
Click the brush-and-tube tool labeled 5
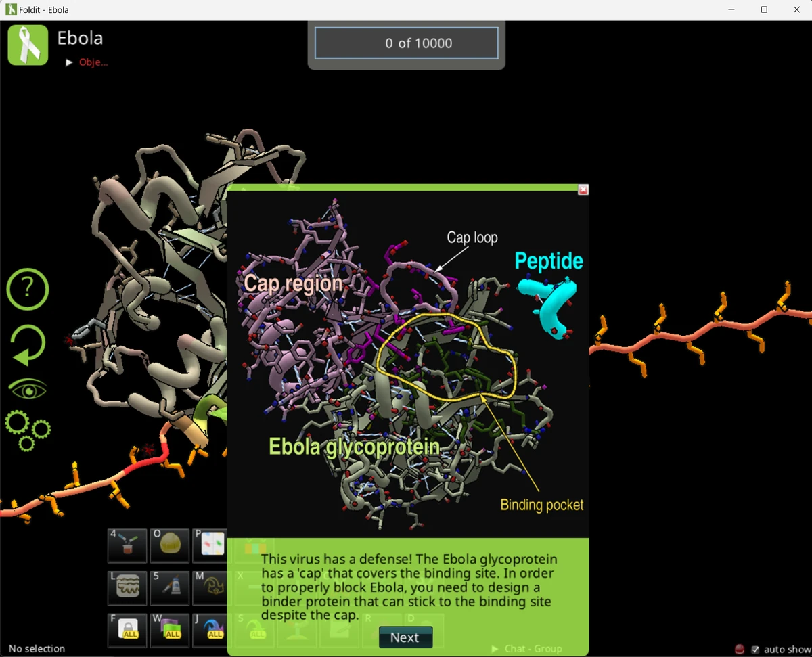[x=169, y=587]
